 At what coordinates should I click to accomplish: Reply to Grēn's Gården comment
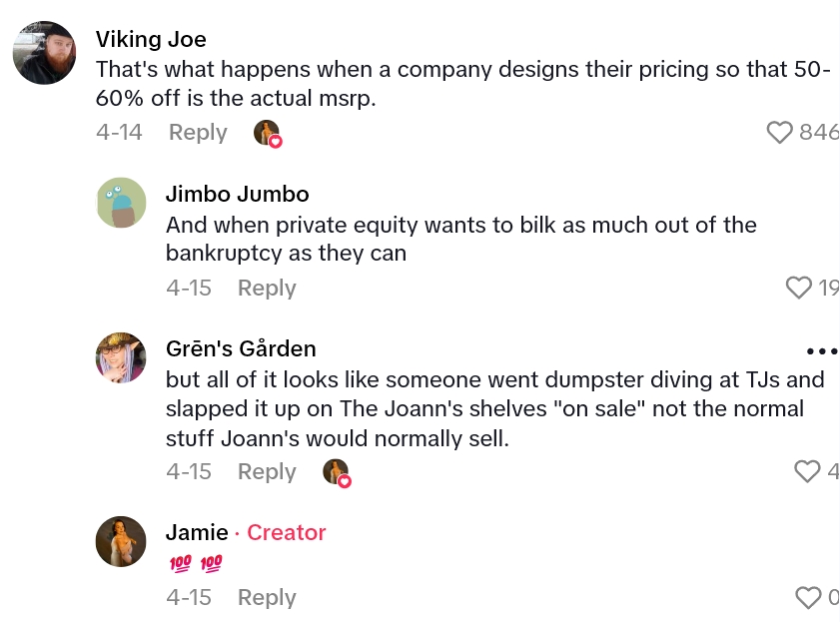pyautogui.click(x=267, y=471)
